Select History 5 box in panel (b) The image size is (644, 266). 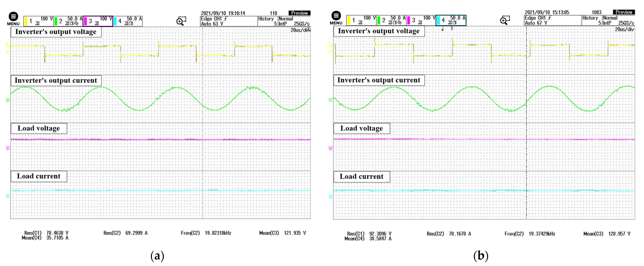tap(592, 20)
